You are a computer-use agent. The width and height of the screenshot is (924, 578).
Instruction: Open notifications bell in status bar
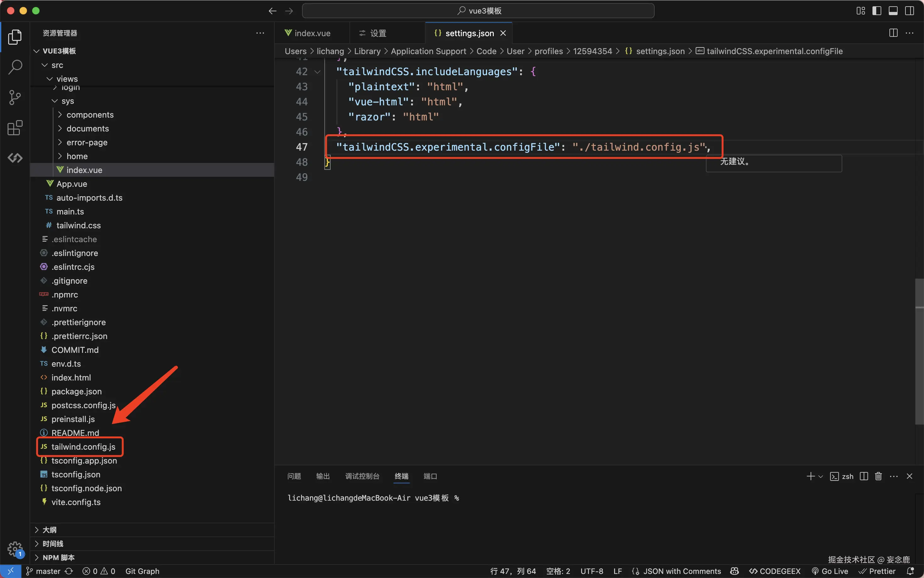click(x=910, y=571)
